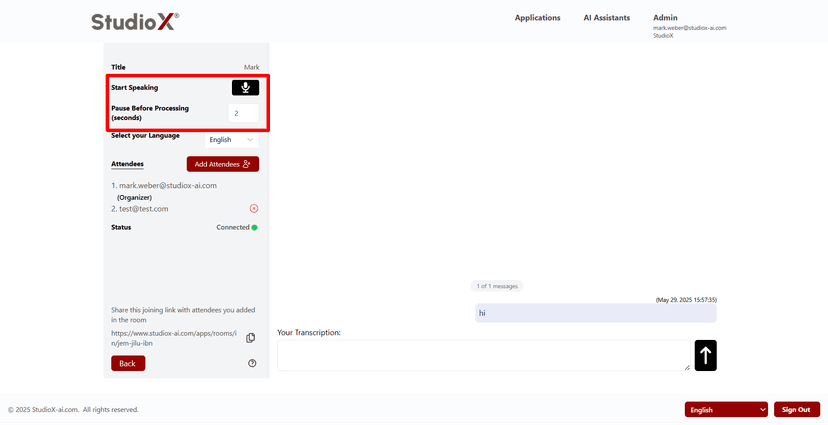This screenshot has height=425, width=828.
Task: Copy the room joining link
Action: [x=251, y=338]
